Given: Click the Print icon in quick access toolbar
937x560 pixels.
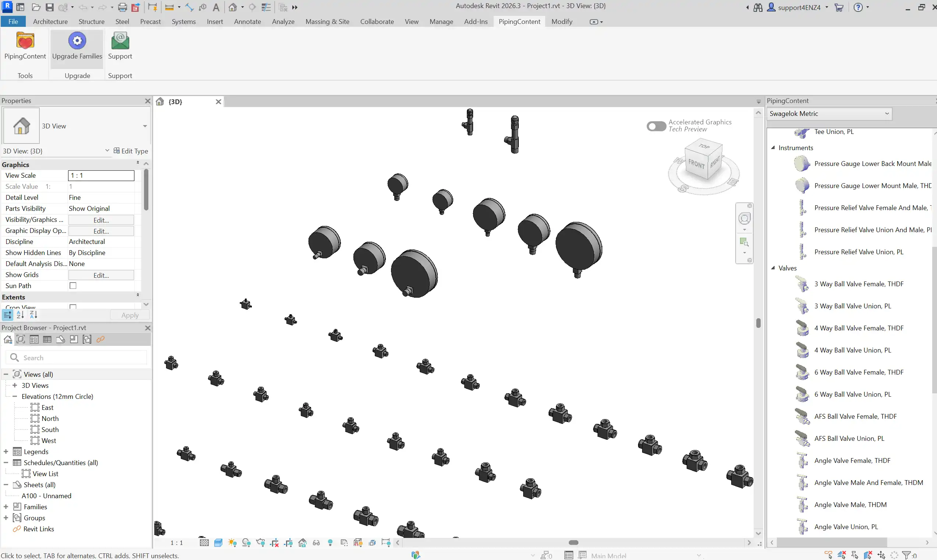Looking at the screenshot, I should click(x=122, y=7).
